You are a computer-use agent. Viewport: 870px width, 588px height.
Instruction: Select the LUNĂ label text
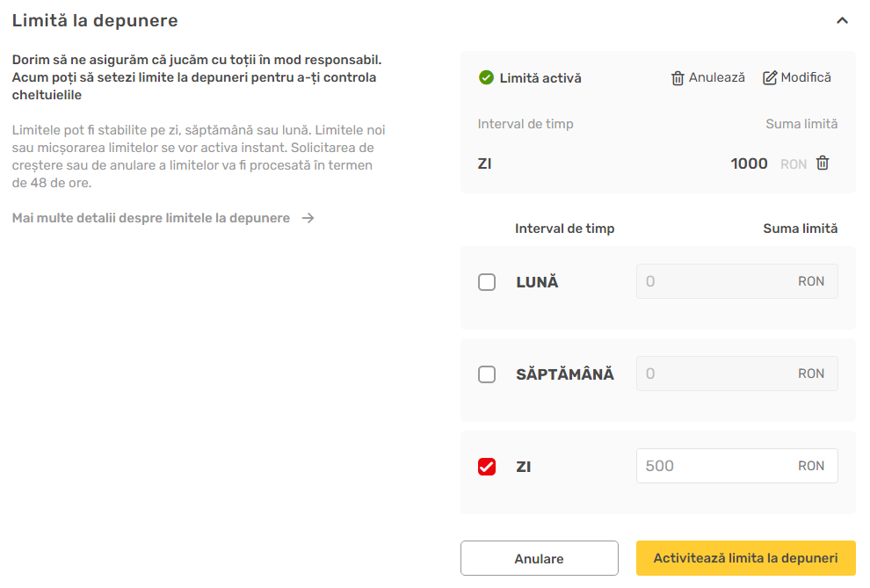pyautogui.click(x=537, y=282)
